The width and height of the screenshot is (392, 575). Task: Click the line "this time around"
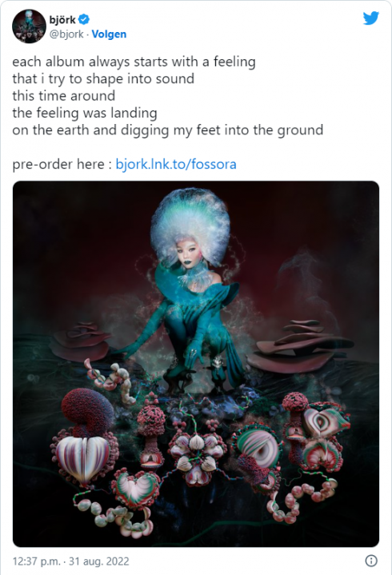pyautogui.click(x=64, y=96)
